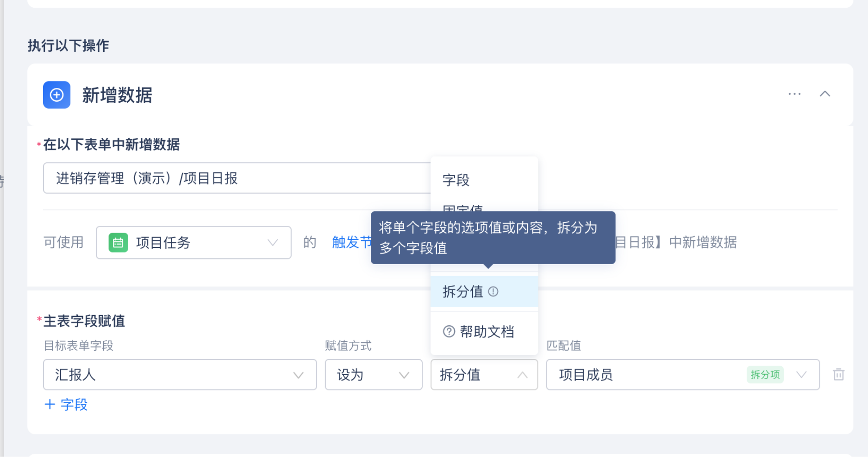Select 拆分值 option in popup menu
Screen dimensions: 868x457
484,291
